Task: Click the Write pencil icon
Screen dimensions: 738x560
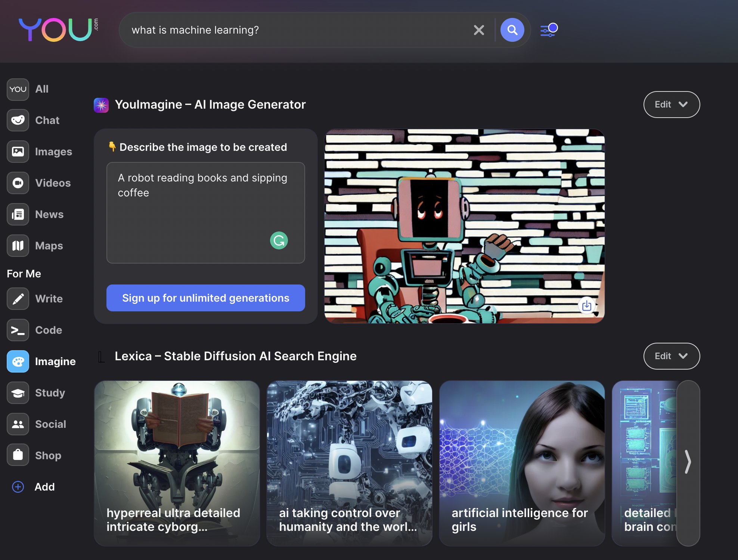Action: point(18,299)
